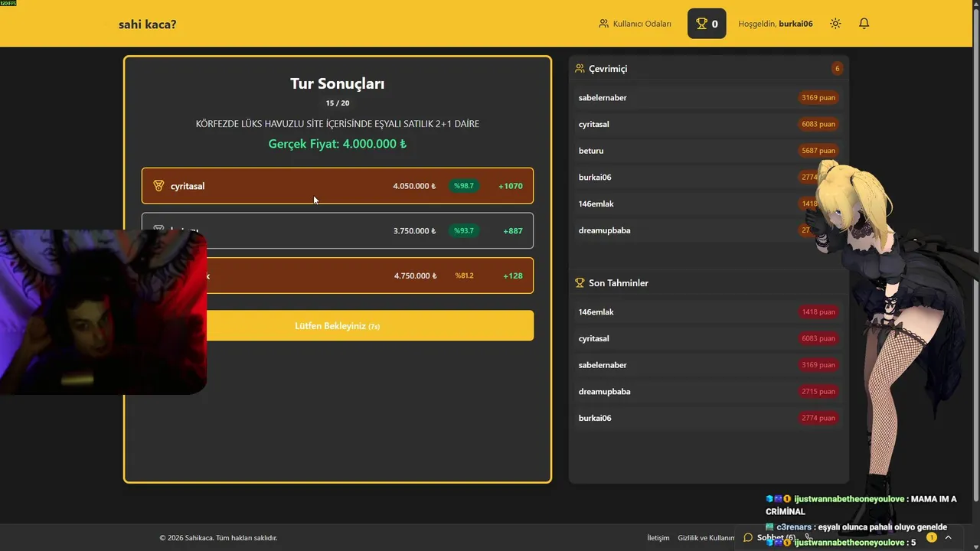980x551 pixels.
Task: Toggle light theme with sun icon
Action: click(x=835, y=24)
